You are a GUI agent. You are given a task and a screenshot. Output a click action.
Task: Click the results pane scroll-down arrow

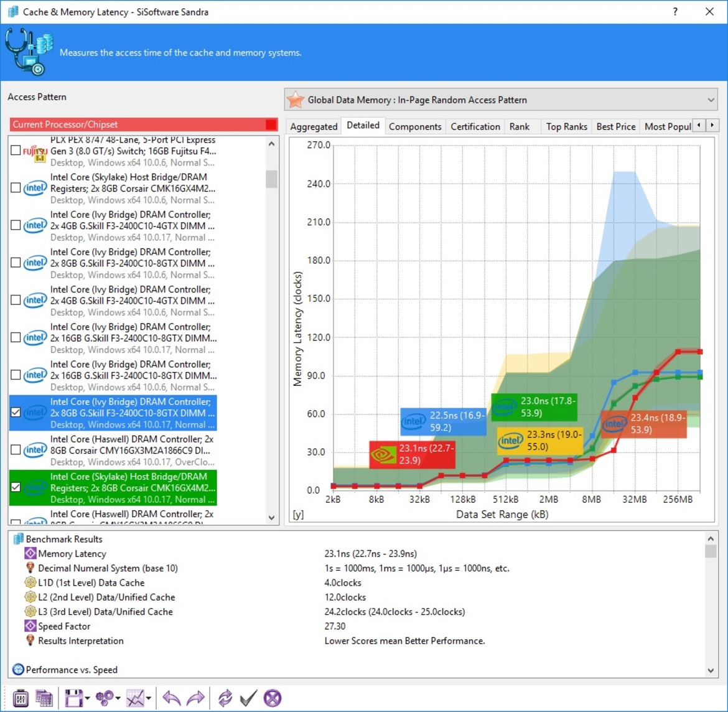[x=711, y=670]
